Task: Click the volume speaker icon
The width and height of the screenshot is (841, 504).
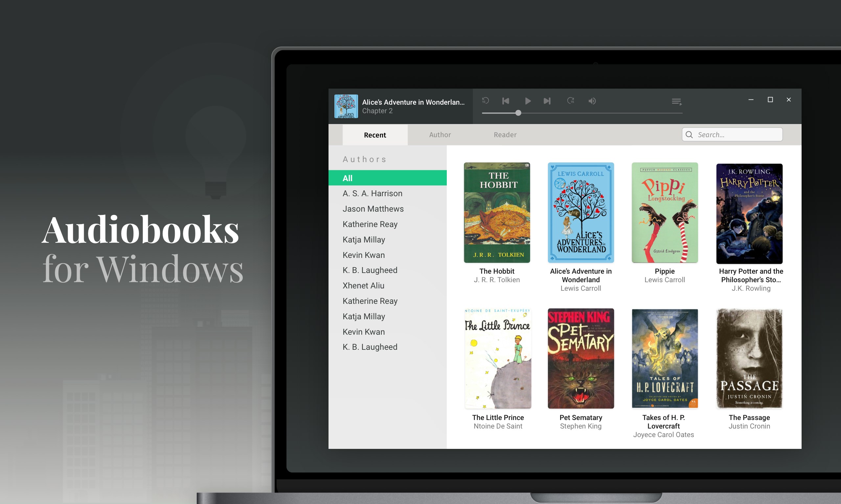Action: [592, 101]
